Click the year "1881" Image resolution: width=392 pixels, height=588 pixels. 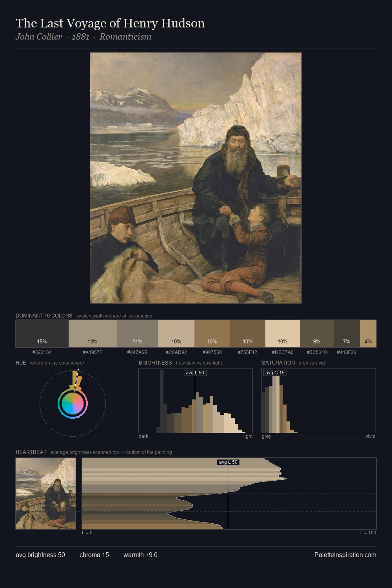(x=81, y=37)
